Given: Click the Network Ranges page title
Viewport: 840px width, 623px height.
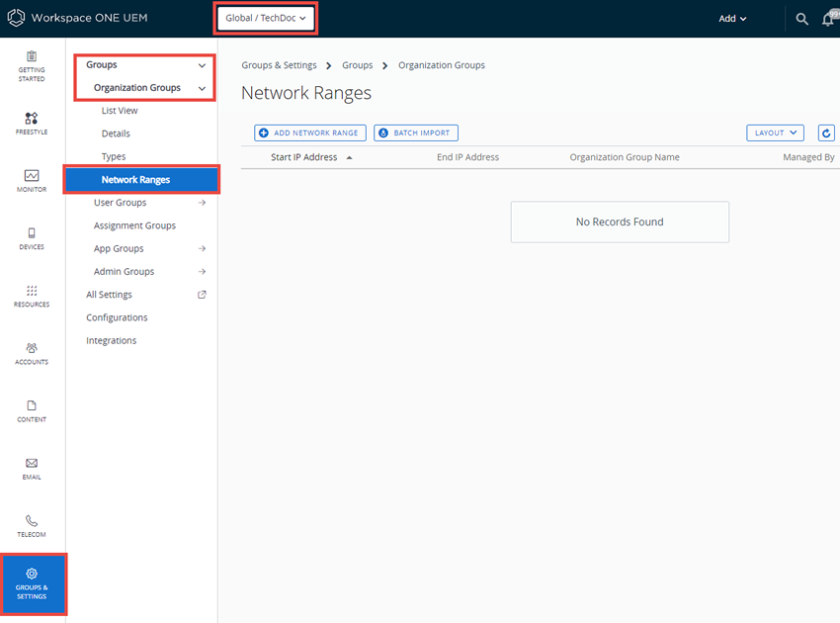Looking at the screenshot, I should [x=306, y=93].
